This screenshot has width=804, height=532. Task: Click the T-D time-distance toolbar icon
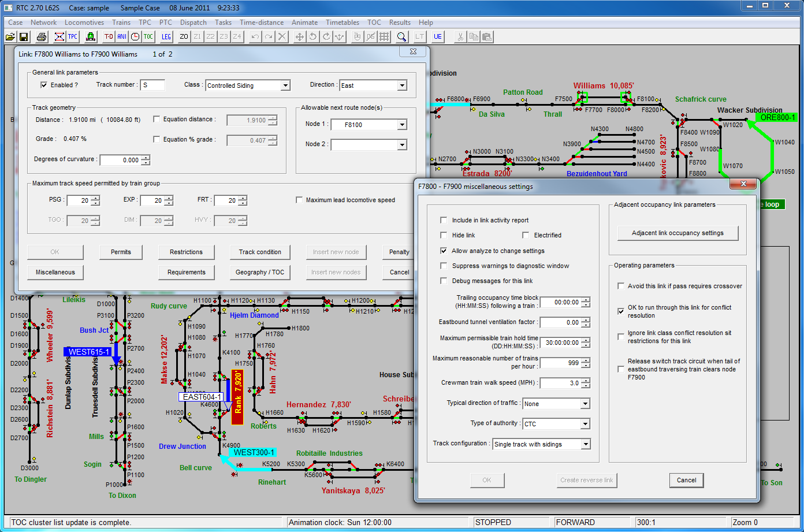pos(109,37)
